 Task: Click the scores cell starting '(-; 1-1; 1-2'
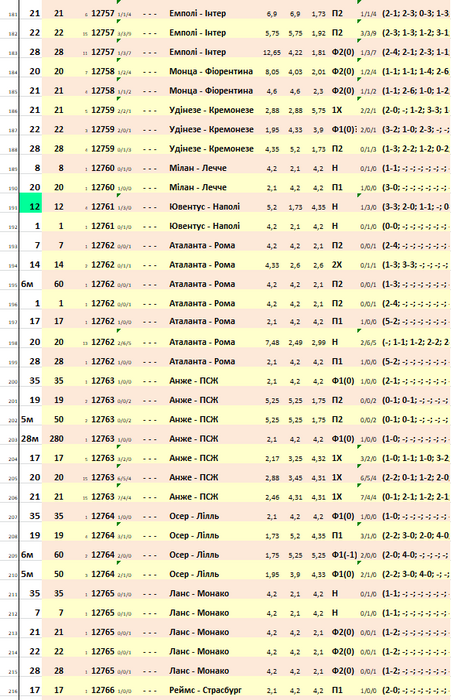point(415,342)
